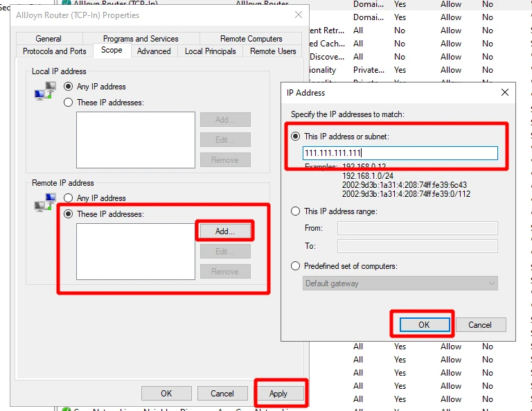
Task: Open the Default gateway dropdown
Action: click(400, 283)
